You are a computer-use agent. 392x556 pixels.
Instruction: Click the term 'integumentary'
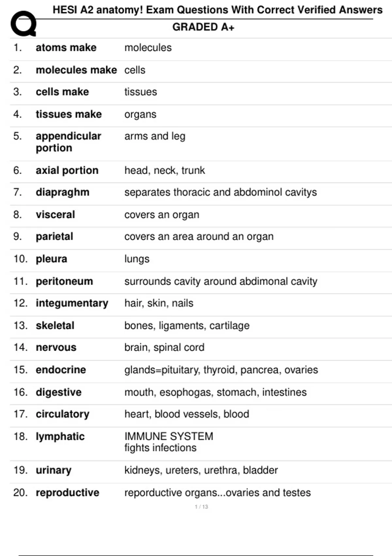point(72,303)
